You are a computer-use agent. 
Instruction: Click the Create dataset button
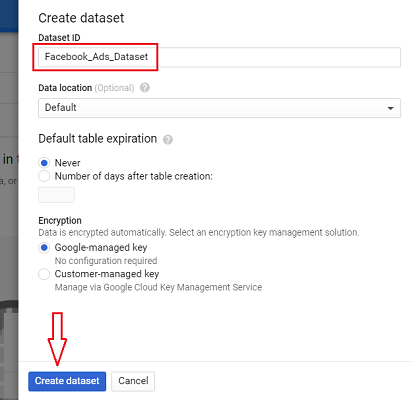coord(67,381)
